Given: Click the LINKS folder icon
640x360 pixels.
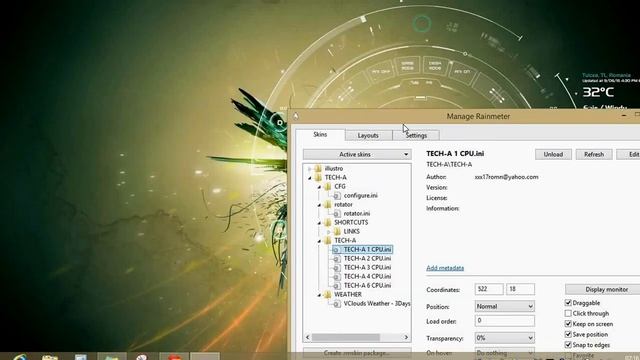Looking at the screenshot, I should pyautogui.click(x=337, y=231).
